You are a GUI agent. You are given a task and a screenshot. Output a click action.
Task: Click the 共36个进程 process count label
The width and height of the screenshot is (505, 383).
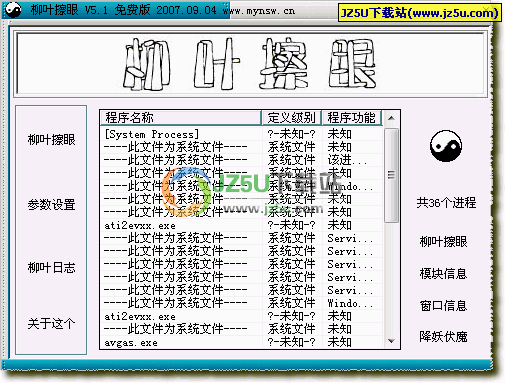(446, 202)
